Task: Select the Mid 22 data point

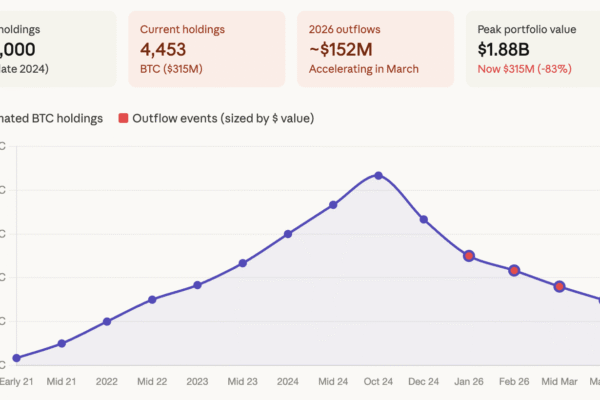Action: (152, 299)
